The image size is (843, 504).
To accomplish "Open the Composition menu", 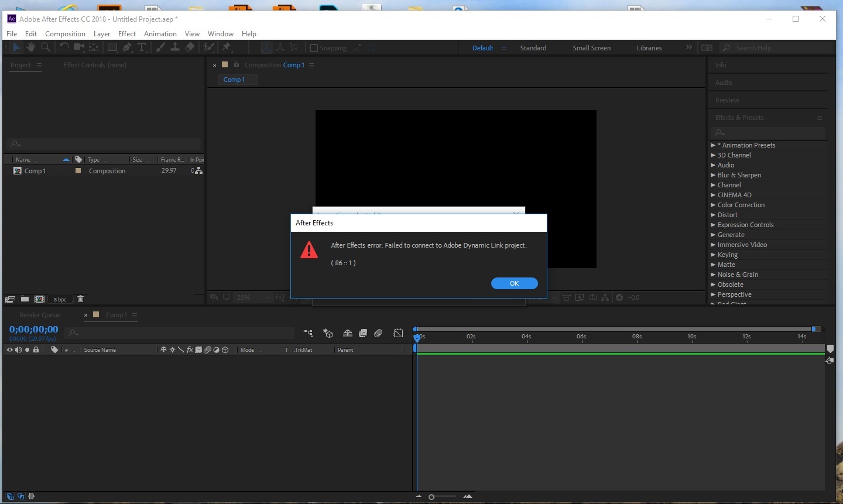I will point(65,33).
